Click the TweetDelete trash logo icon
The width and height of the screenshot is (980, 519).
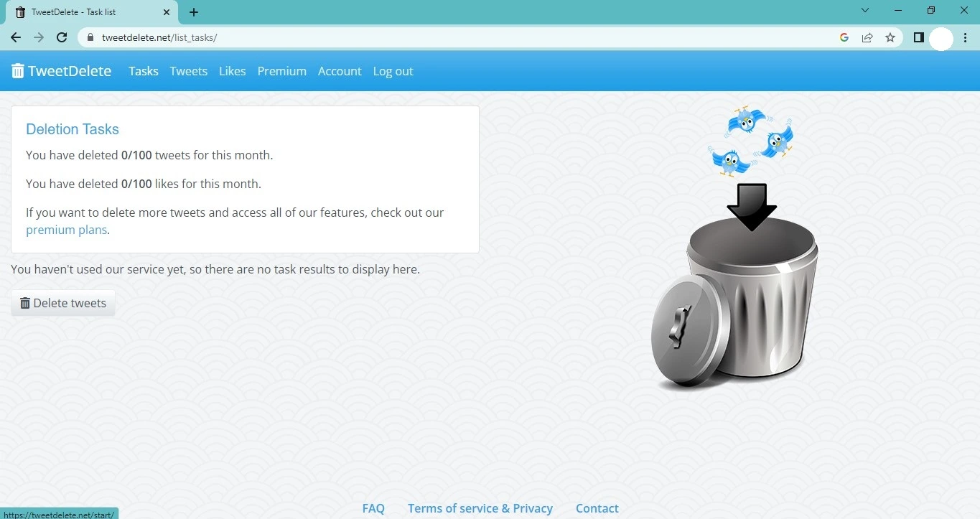tap(18, 71)
